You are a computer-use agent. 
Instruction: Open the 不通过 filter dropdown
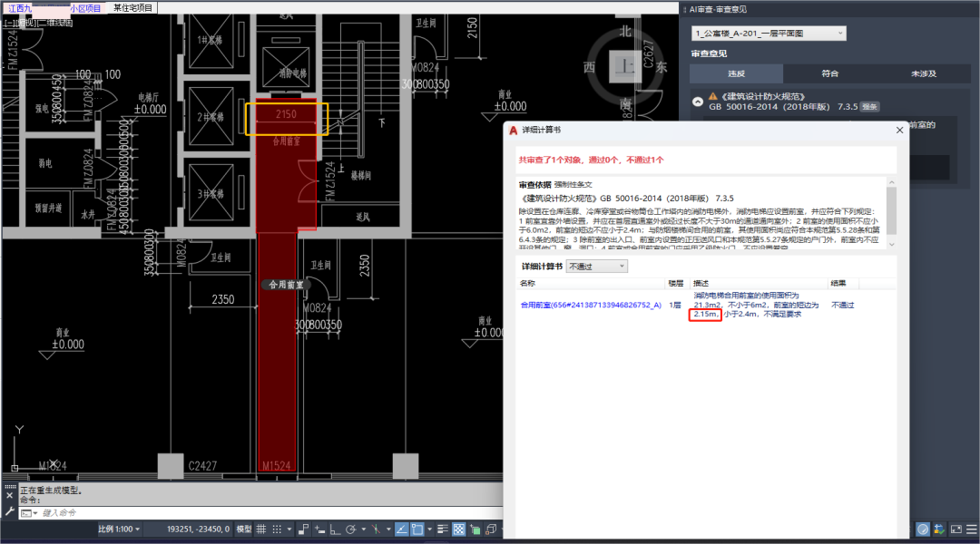pyautogui.click(x=597, y=266)
